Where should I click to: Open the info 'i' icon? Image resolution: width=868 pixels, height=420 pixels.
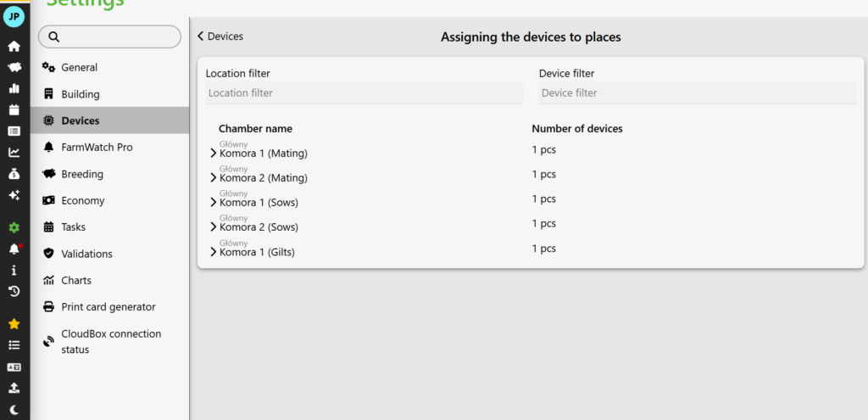point(14,270)
